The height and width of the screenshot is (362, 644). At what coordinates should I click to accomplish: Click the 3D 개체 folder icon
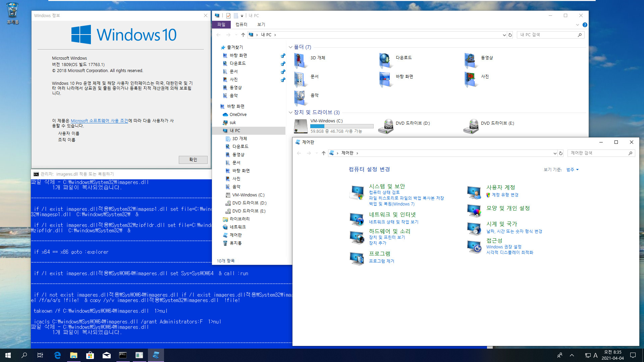[x=300, y=60]
